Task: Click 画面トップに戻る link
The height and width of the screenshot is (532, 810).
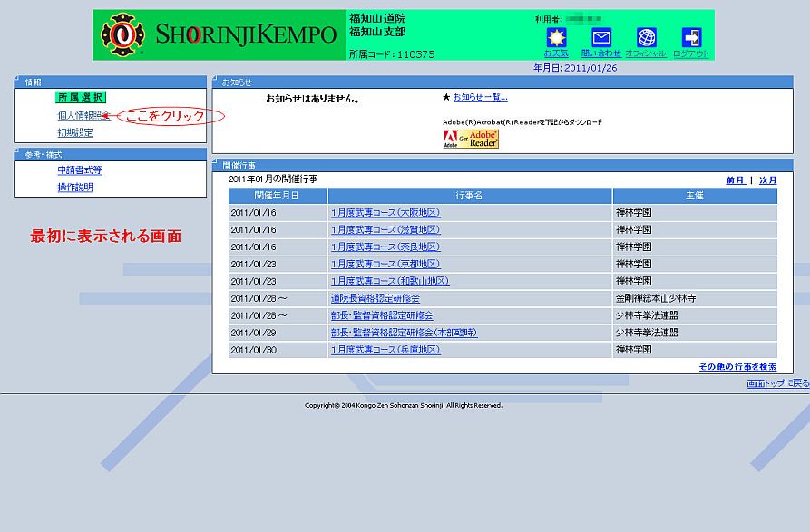Action: [777, 384]
